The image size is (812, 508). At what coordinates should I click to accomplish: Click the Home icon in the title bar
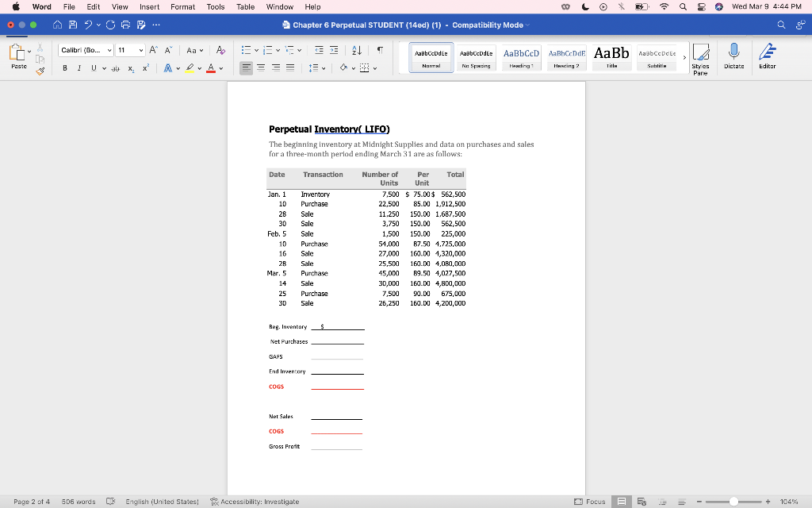(57, 25)
